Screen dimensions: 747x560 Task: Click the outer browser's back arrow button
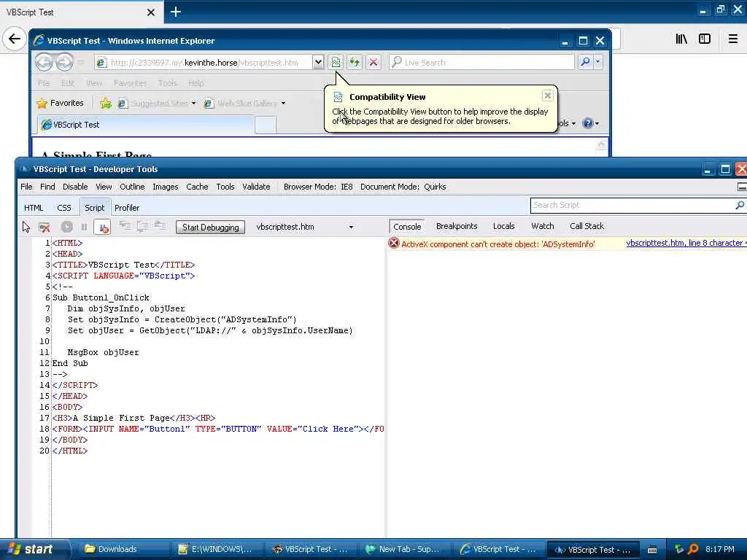[15, 39]
